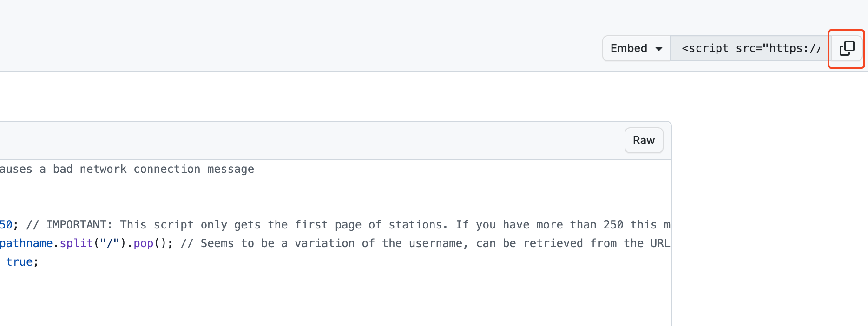Click the bad network connection comment line
This screenshot has width=868, height=326.
tap(127, 169)
